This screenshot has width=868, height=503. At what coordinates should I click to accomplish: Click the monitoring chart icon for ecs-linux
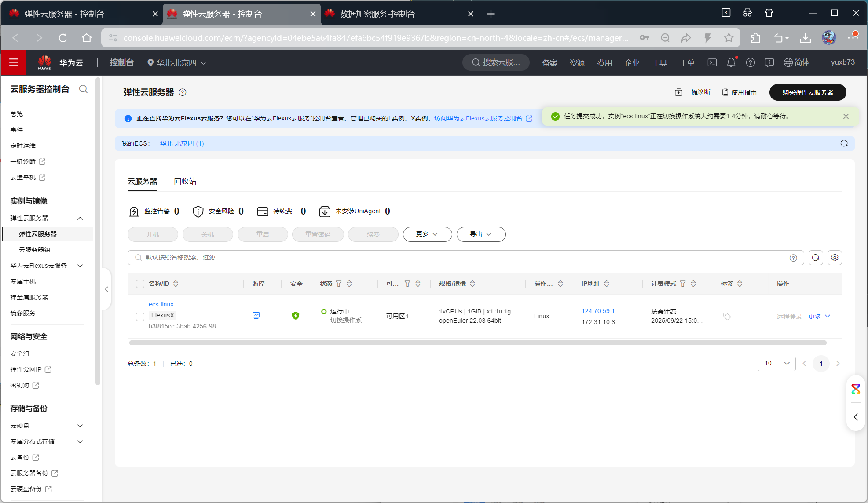pyautogui.click(x=256, y=315)
